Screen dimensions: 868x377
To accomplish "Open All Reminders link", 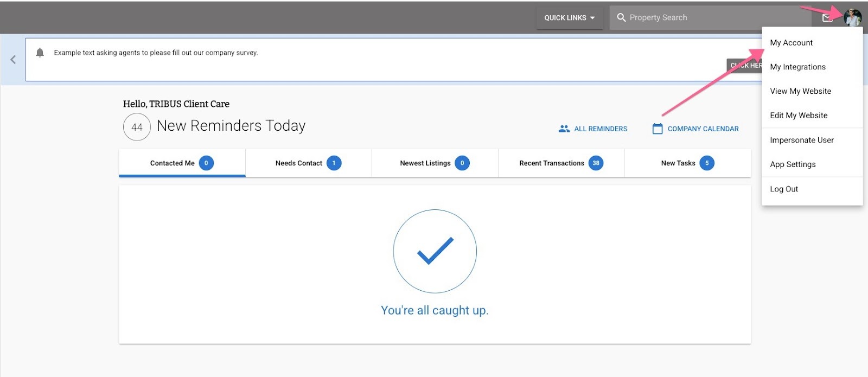I will click(x=593, y=129).
